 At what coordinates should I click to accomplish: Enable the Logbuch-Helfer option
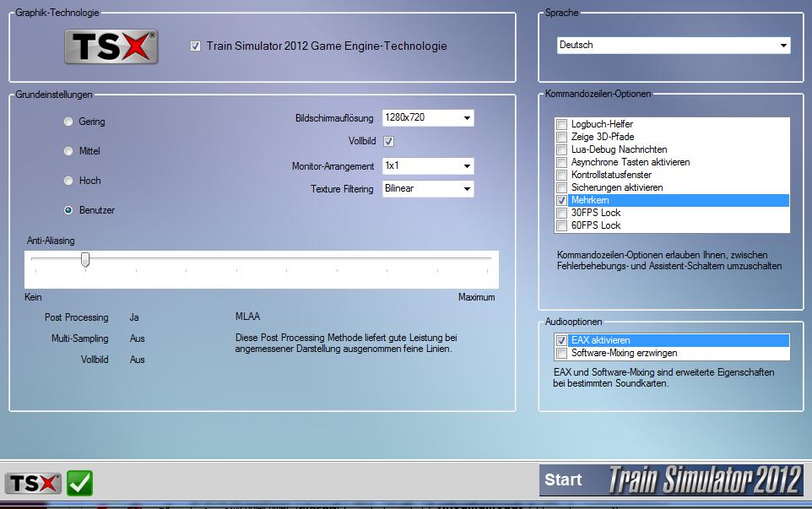pos(561,124)
